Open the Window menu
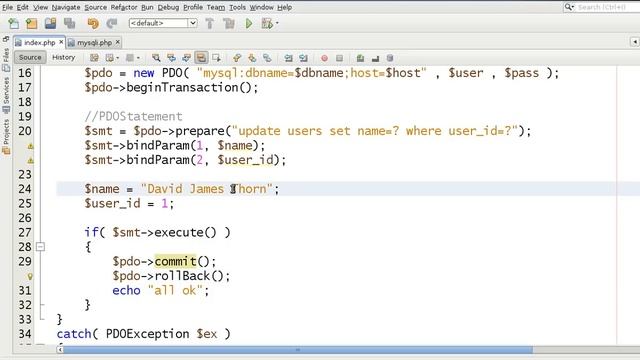This screenshot has height=360, width=640. 262,7
